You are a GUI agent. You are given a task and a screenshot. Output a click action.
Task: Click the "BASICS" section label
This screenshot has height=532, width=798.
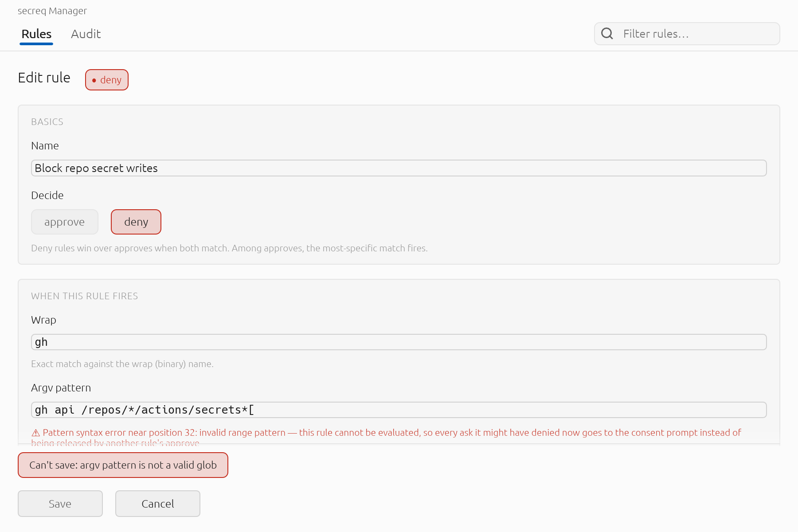[47, 122]
